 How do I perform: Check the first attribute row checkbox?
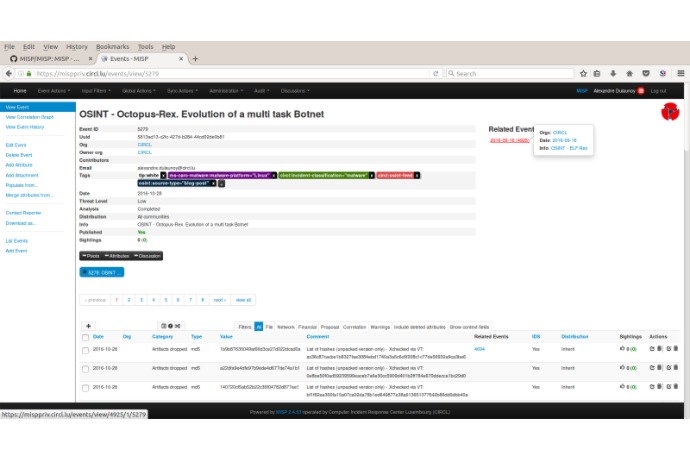tap(85, 350)
